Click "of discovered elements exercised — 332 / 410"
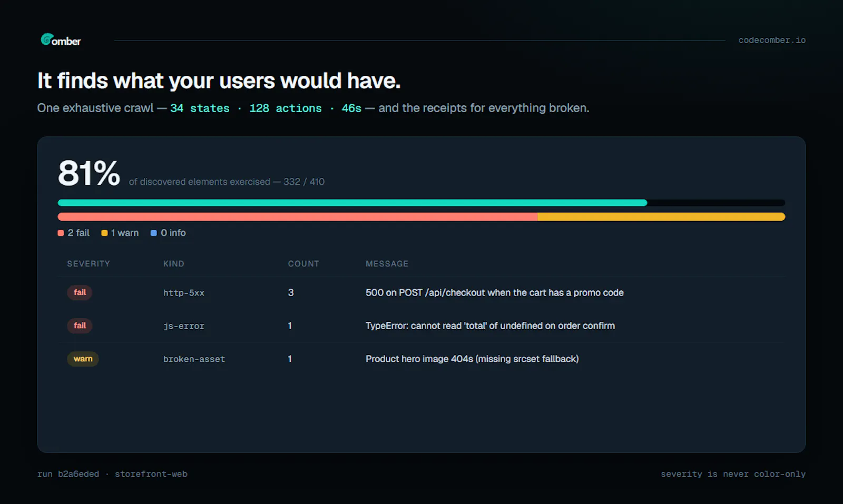The image size is (843, 504). tap(227, 182)
